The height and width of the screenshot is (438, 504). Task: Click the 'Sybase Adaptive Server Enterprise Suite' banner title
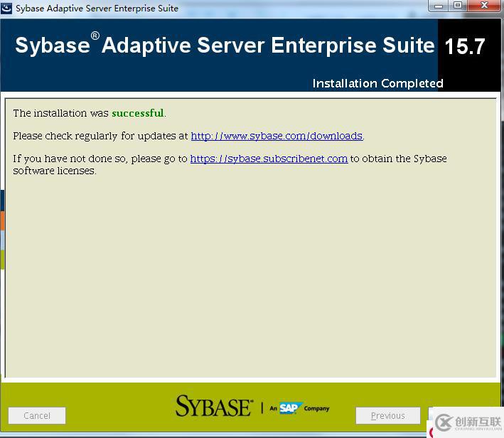tap(225, 44)
